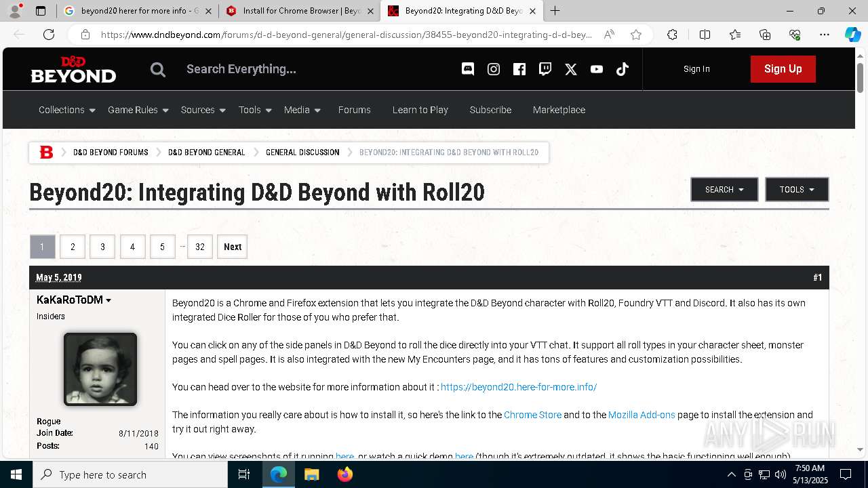
Task: Open the notification center icon
Action: [x=846, y=474]
